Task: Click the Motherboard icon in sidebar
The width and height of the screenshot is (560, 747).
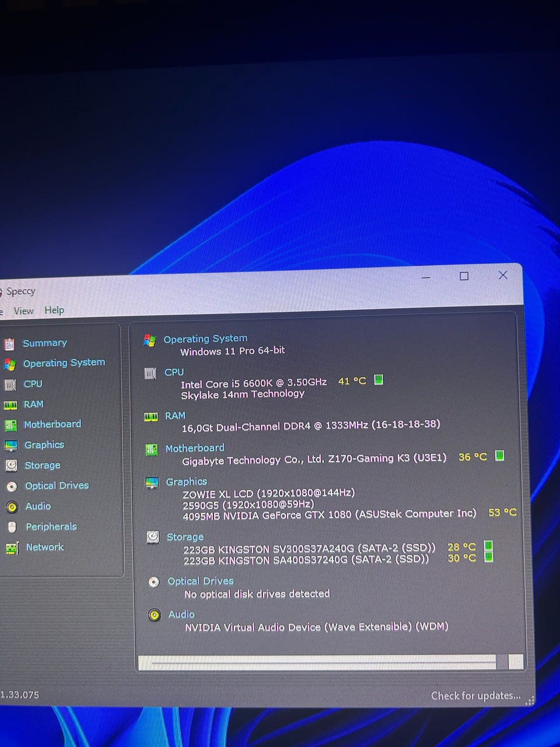Action: coord(10,425)
